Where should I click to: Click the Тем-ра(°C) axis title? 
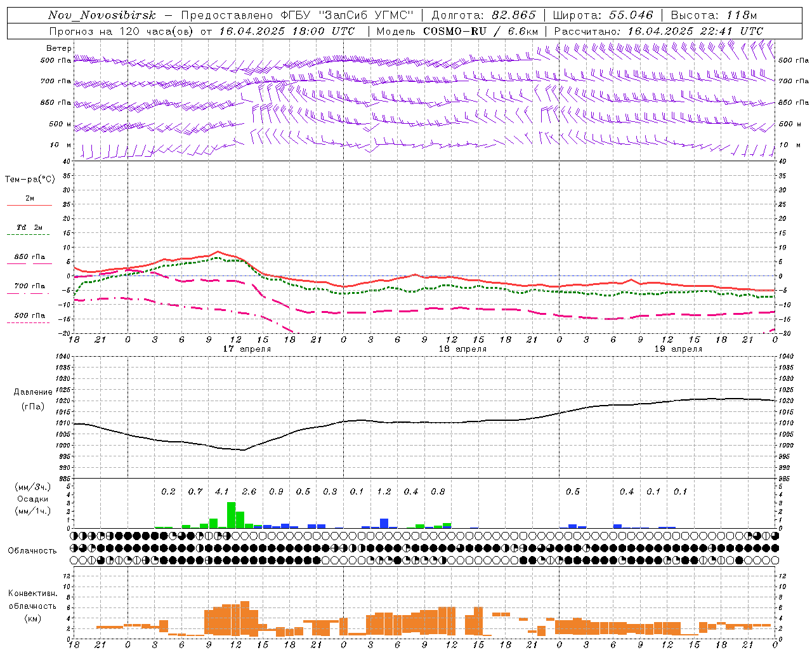pyautogui.click(x=30, y=180)
